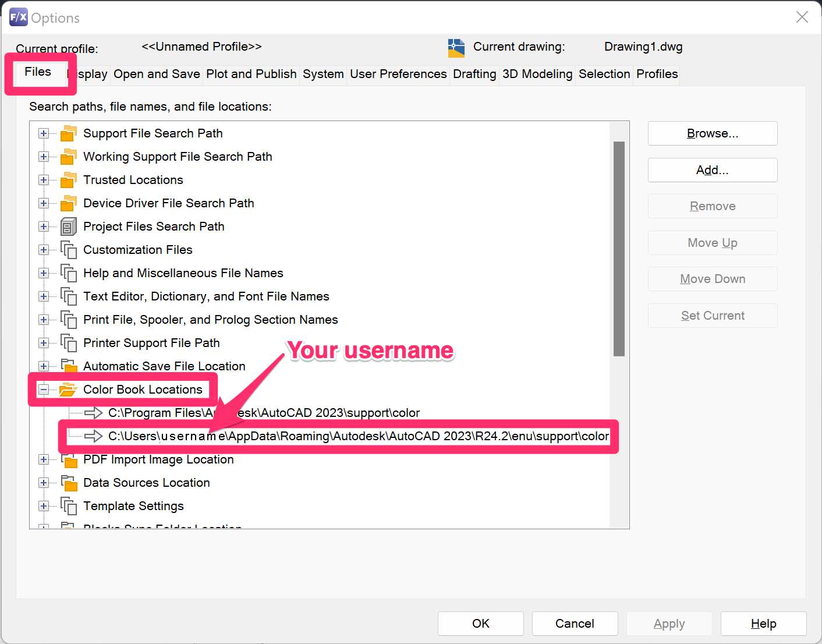Select the C:\Users AppData support\color path
Viewport: 822px width, 644px height.
[x=359, y=436]
